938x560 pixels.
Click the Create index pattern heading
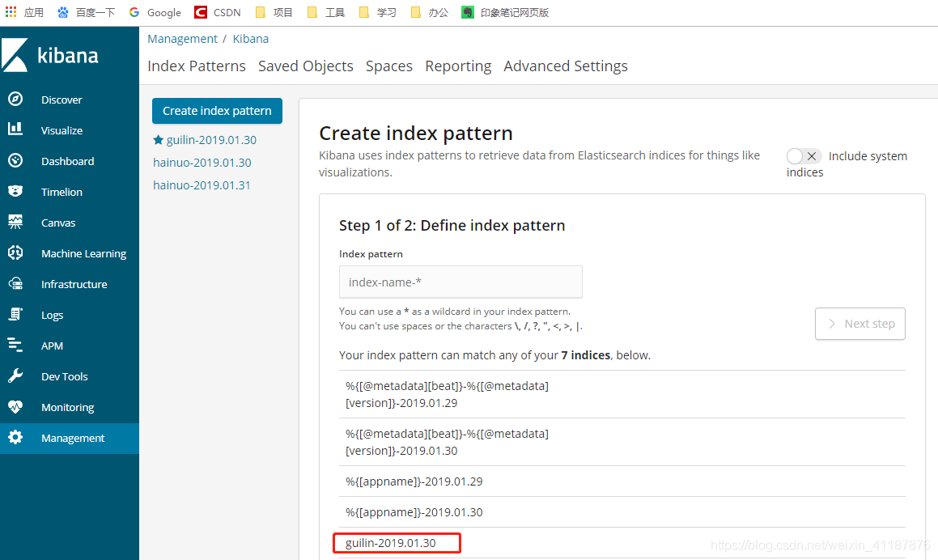416,133
